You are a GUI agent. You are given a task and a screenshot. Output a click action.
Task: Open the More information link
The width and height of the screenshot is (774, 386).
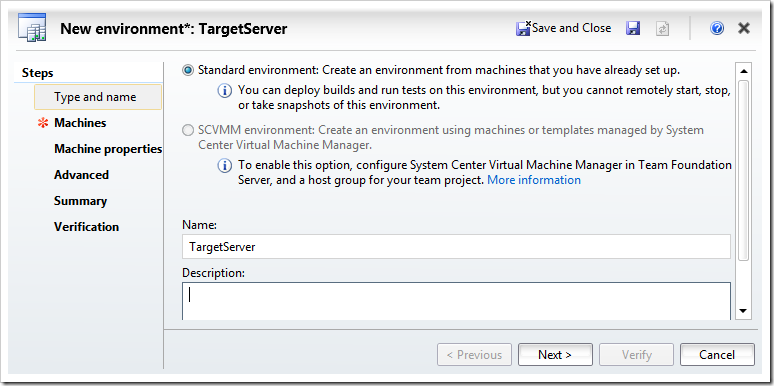click(534, 180)
